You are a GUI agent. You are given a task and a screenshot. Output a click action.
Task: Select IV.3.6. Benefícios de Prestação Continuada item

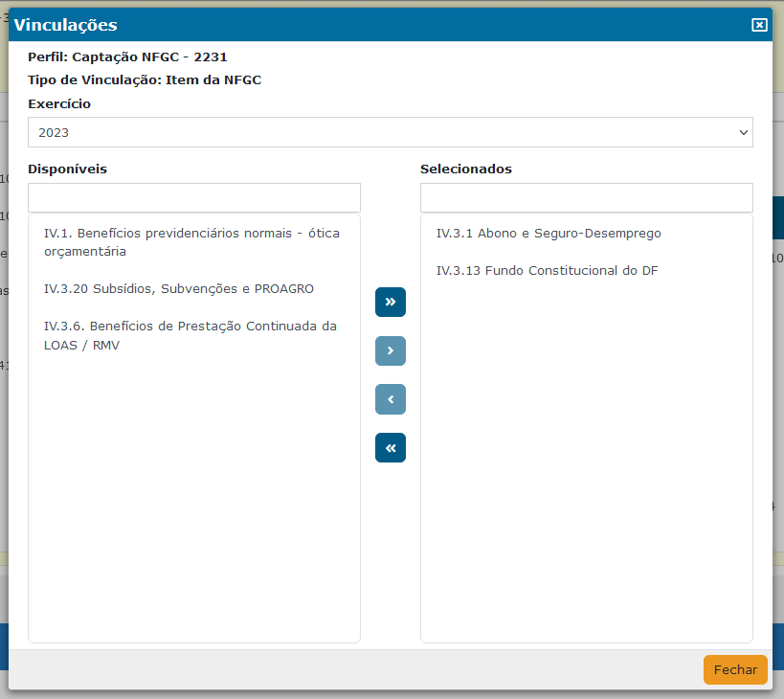pyautogui.click(x=190, y=335)
